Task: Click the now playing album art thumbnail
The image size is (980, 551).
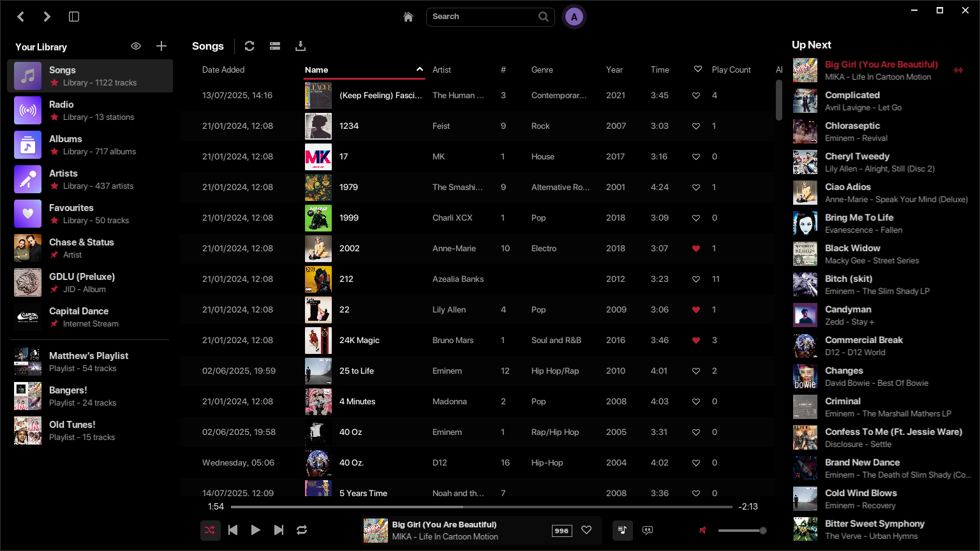Action: tap(376, 531)
